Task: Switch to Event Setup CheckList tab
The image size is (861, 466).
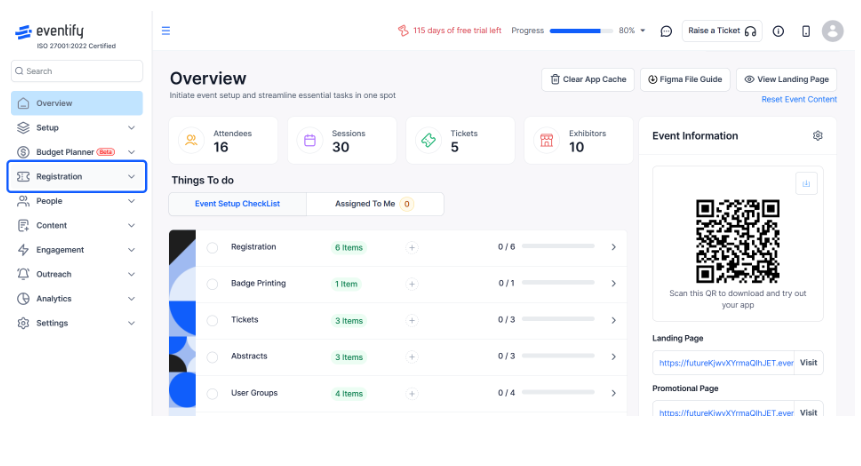Action: (x=237, y=204)
